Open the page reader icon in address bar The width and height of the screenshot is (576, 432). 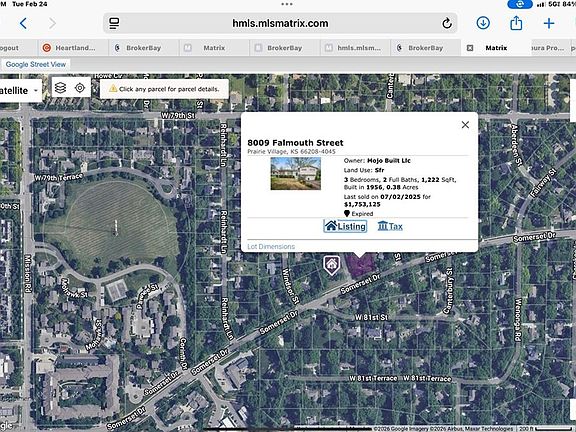114,24
